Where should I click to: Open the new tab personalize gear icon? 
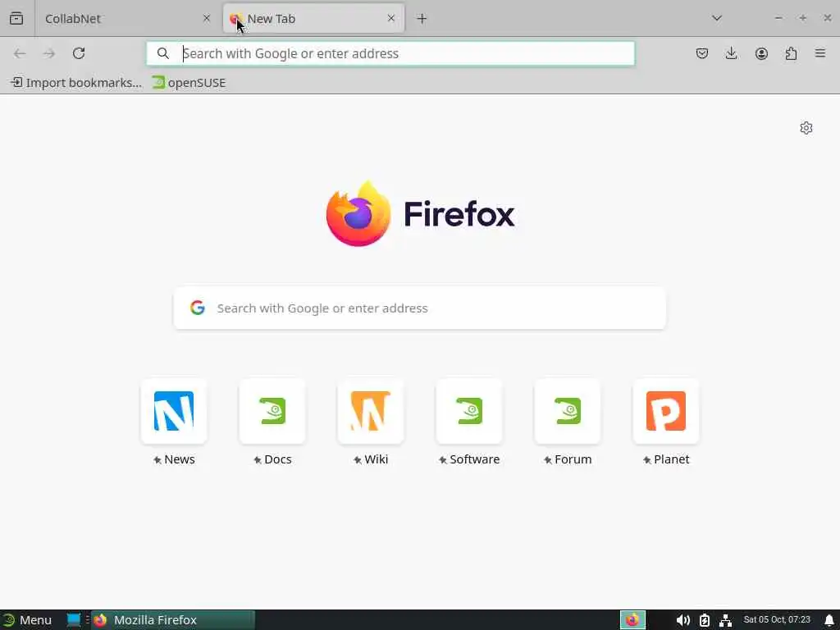tap(806, 128)
